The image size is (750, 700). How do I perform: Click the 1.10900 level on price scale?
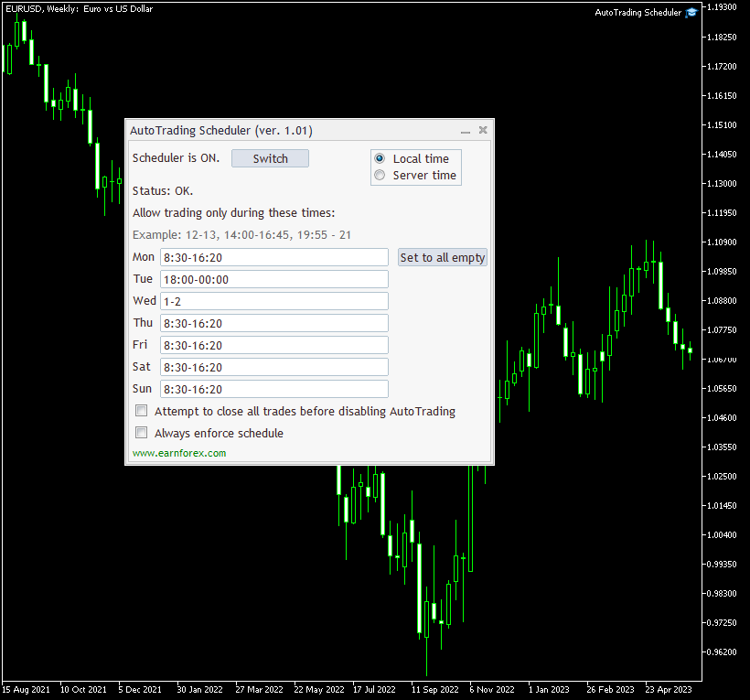pos(723,242)
